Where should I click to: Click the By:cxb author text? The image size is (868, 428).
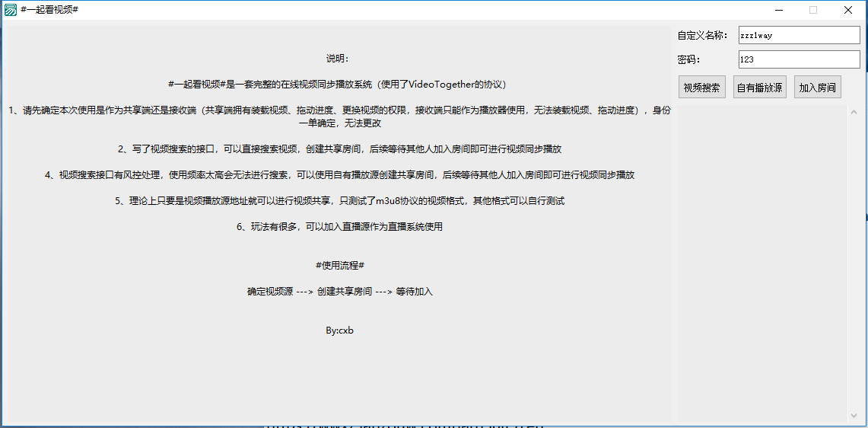point(339,331)
